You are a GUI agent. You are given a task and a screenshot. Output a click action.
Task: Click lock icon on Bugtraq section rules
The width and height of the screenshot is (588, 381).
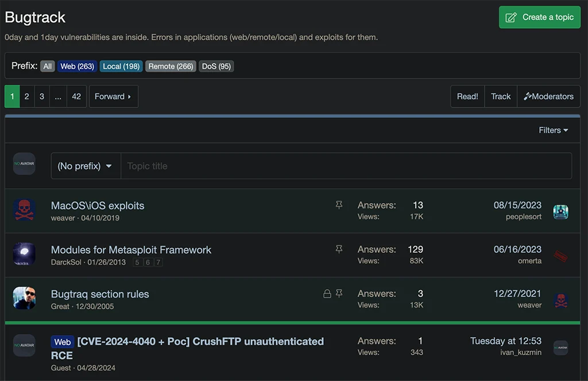click(x=327, y=294)
